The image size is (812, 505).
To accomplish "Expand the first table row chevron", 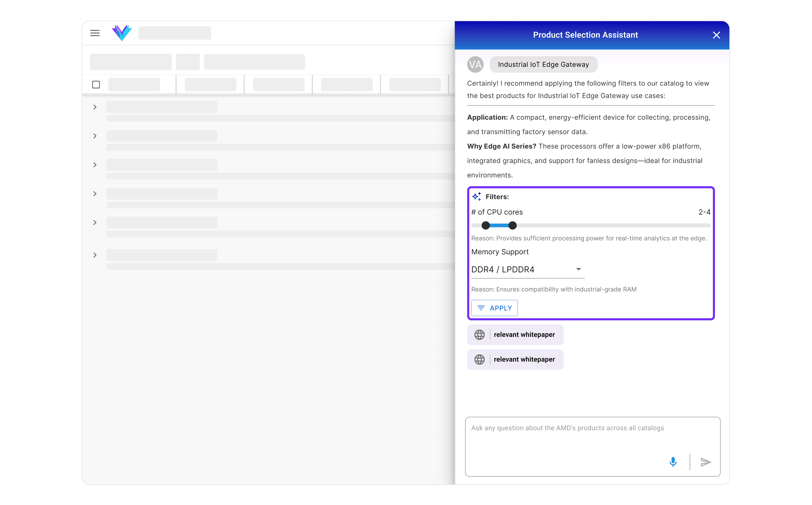I will [x=95, y=107].
